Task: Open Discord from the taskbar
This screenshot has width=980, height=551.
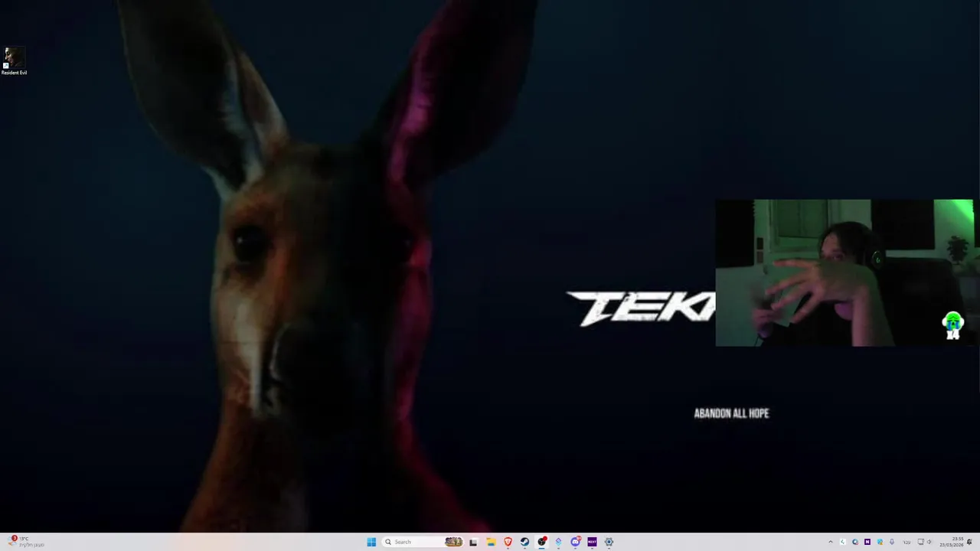Action: pyautogui.click(x=575, y=542)
